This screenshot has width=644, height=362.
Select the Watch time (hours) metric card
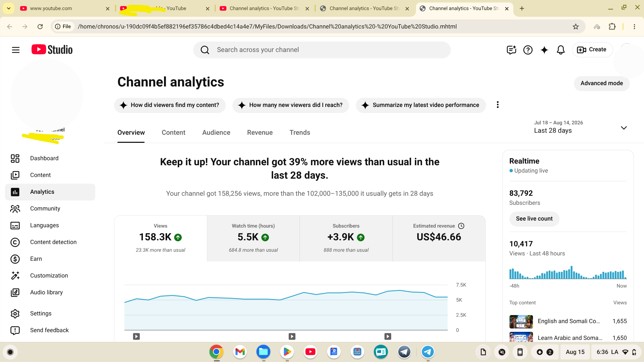coord(253,238)
